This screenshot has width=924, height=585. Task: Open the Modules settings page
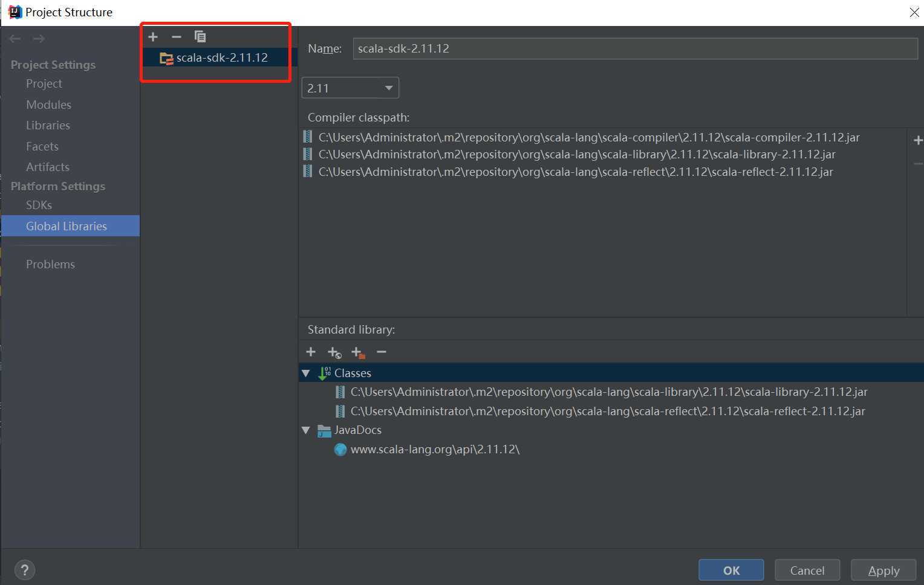[48, 105]
